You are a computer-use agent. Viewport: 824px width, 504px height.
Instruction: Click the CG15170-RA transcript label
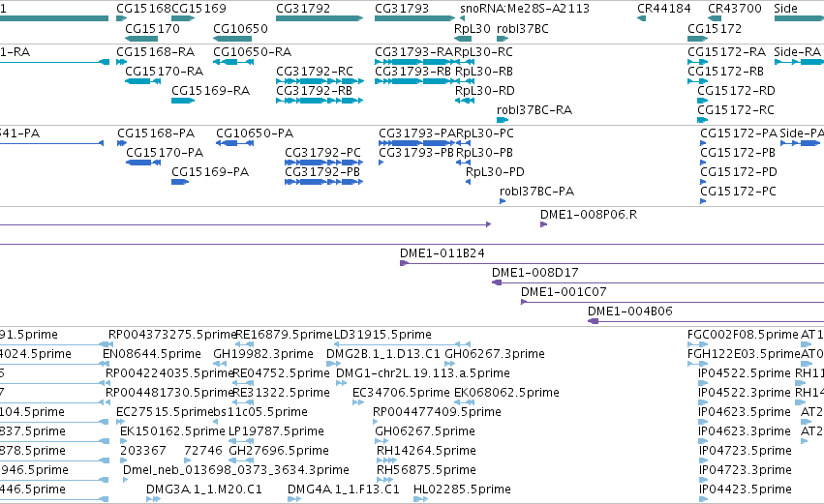[164, 72]
